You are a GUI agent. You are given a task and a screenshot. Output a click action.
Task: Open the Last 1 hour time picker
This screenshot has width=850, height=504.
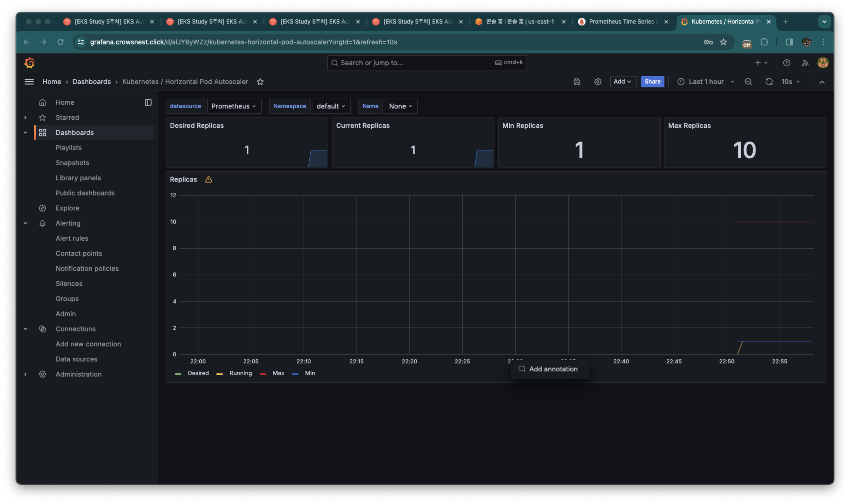coord(706,81)
